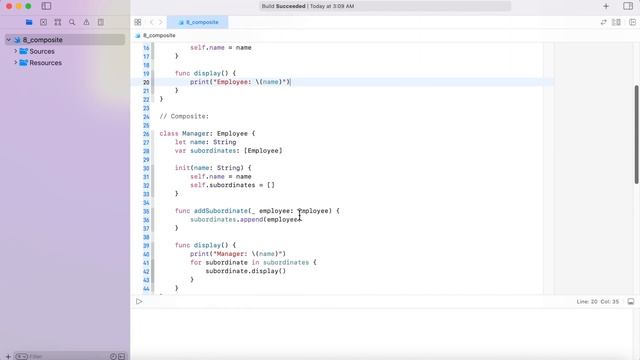Click the editor vertical scrollbar thumb
This screenshot has width=640, height=360.
pos(636,134)
